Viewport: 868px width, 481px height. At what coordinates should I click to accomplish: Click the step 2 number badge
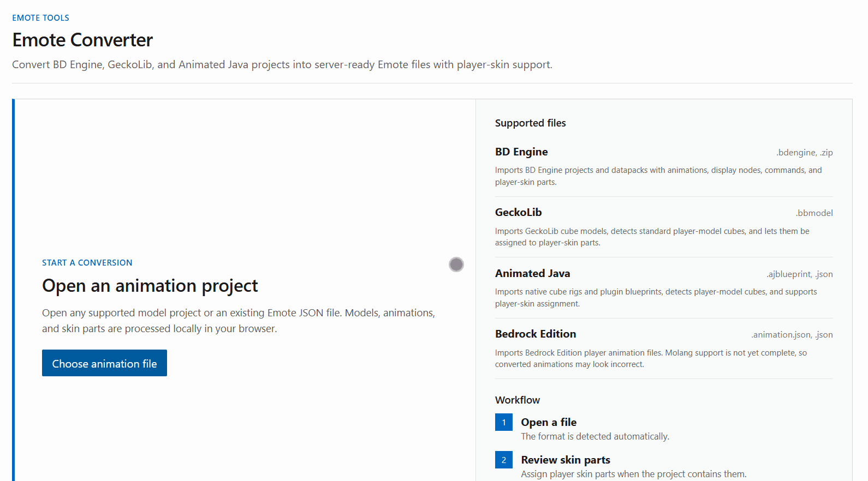504,460
